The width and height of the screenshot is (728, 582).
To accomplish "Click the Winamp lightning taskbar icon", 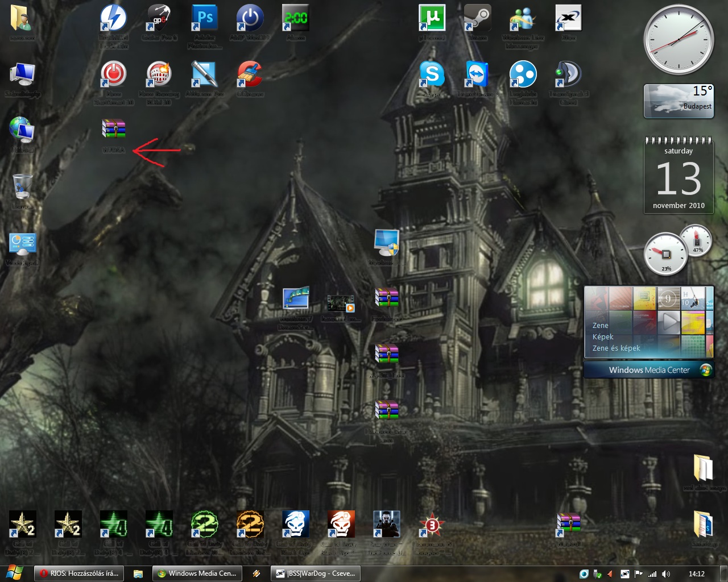I will click(257, 573).
